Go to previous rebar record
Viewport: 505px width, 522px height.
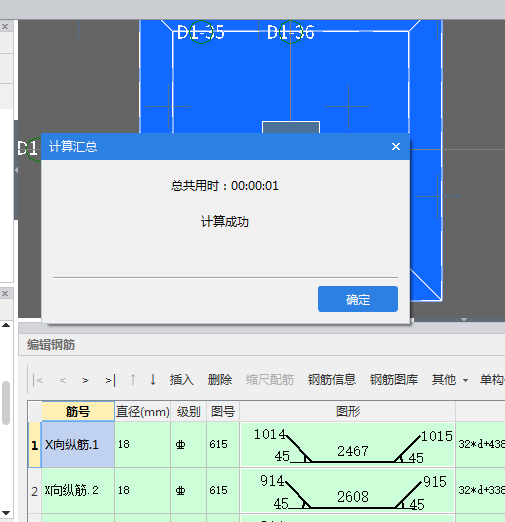coord(62,380)
